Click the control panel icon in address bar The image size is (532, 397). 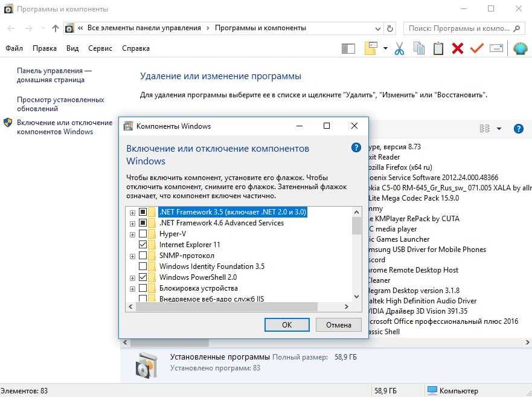click(x=69, y=28)
